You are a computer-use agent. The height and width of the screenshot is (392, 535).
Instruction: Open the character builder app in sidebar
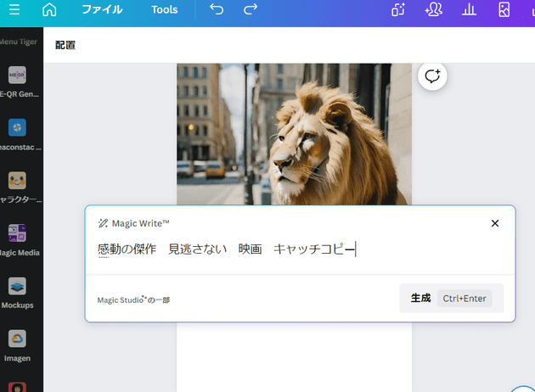click(x=17, y=185)
